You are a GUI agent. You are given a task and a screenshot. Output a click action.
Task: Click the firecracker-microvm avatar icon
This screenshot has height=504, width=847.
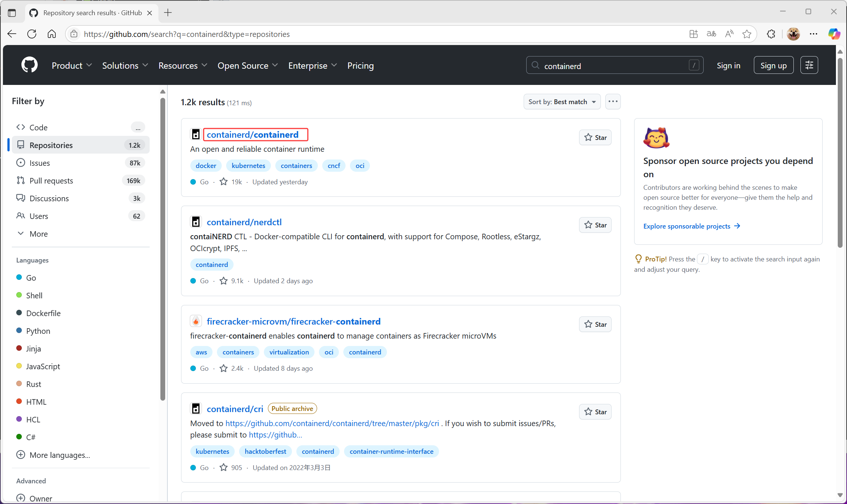[196, 321]
